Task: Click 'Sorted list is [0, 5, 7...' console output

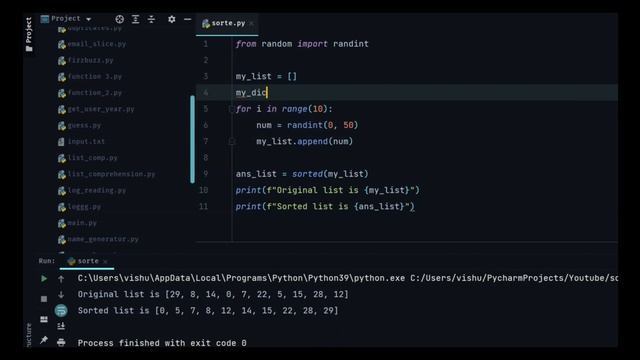Action: tap(208, 311)
